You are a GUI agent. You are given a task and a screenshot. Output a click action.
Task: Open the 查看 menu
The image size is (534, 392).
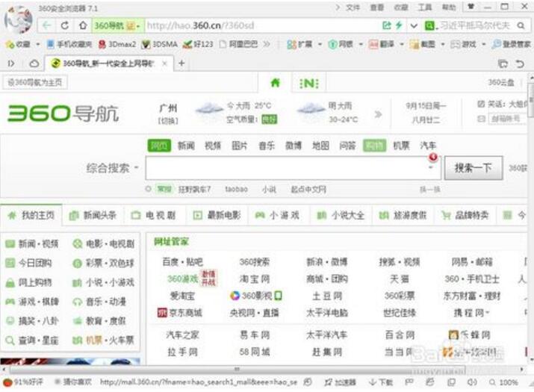pos(376,7)
